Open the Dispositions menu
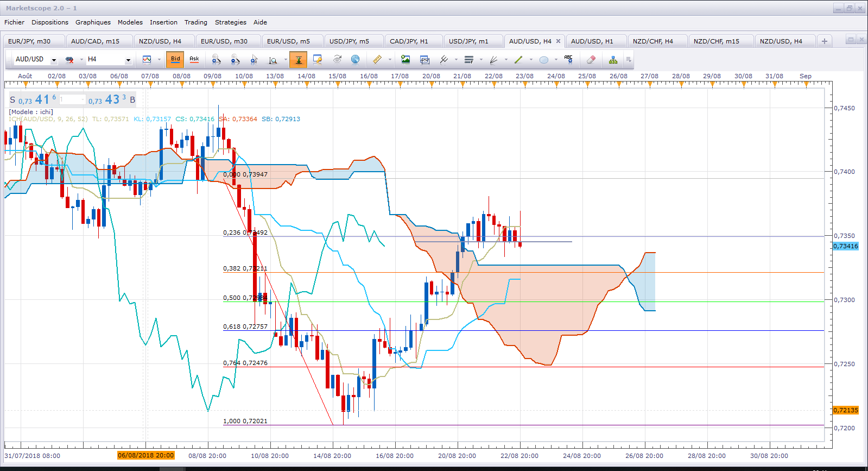Image resolution: width=868 pixels, height=471 pixels. (50, 22)
